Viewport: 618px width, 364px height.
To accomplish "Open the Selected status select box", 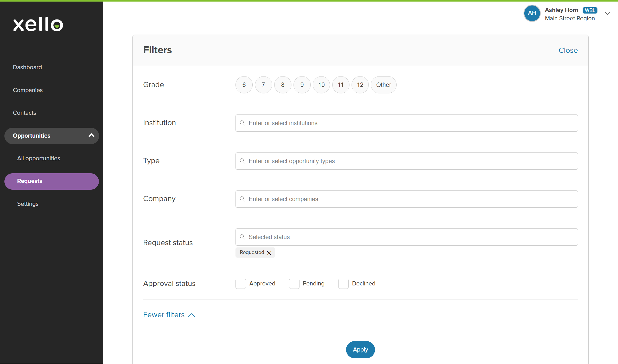I will 406,237.
